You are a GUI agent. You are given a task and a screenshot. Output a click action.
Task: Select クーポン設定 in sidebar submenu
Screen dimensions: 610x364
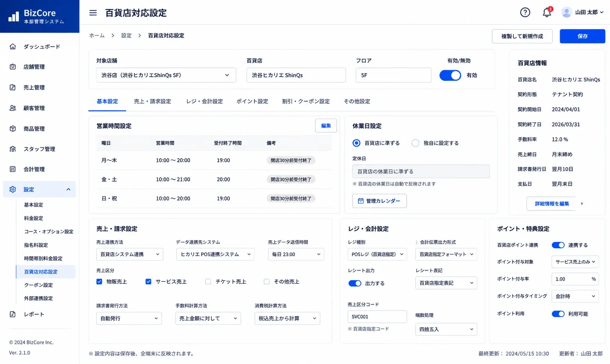(x=39, y=285)
